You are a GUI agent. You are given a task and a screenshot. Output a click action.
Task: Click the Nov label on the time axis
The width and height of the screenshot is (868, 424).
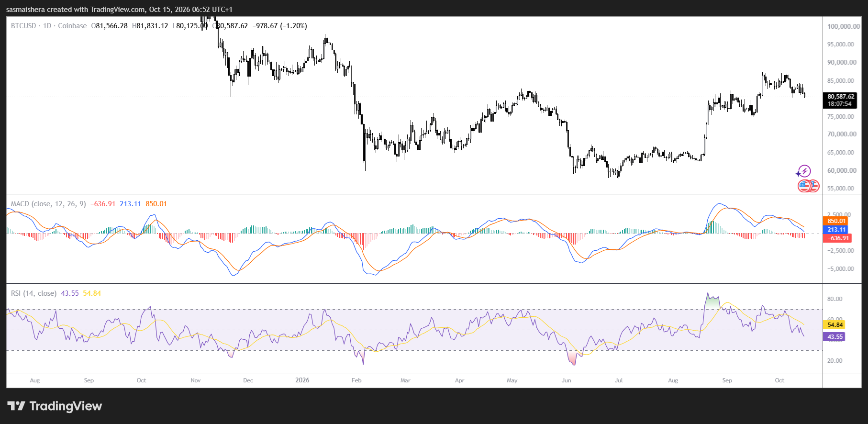pos(196,380)
